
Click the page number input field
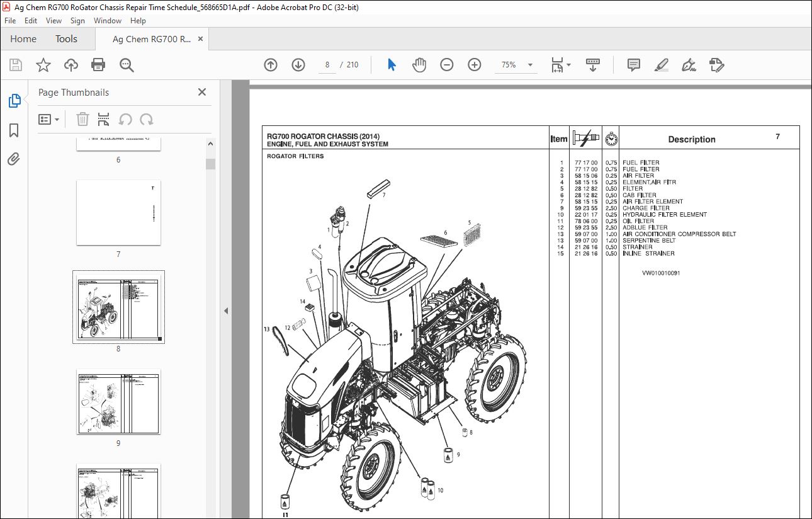[x=327, y=65]
